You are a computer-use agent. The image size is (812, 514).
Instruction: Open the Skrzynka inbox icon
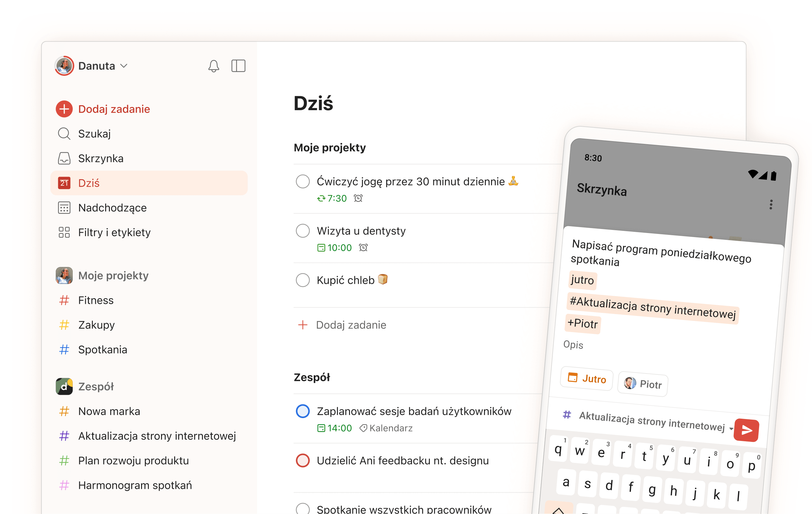(64, 158)
